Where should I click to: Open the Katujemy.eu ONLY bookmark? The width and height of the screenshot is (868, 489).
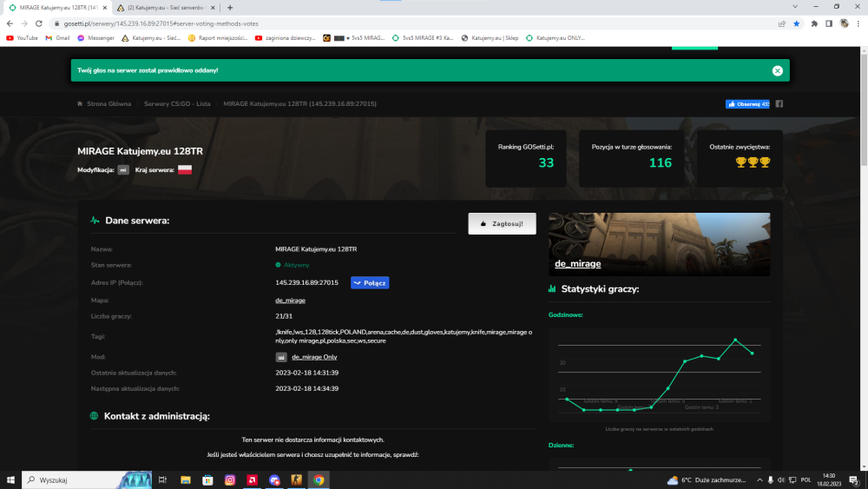(556, 38)
